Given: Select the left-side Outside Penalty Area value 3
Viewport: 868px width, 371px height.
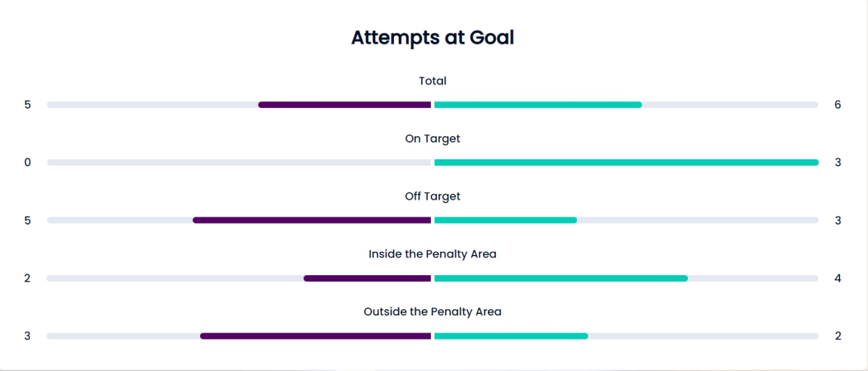Looking at the screenshot, I should (27, 336).
